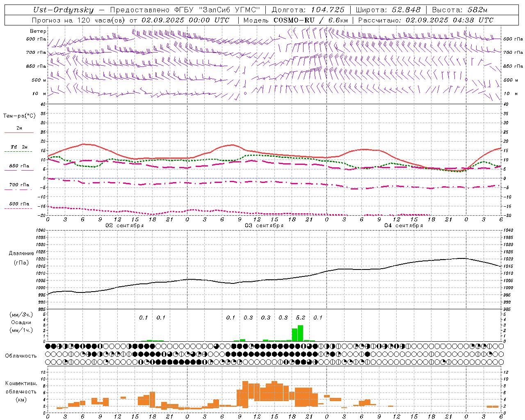Click the 'Тем-ра(°C)' panel label
This screenshot has width=525, height=420.
click(19, 116)
